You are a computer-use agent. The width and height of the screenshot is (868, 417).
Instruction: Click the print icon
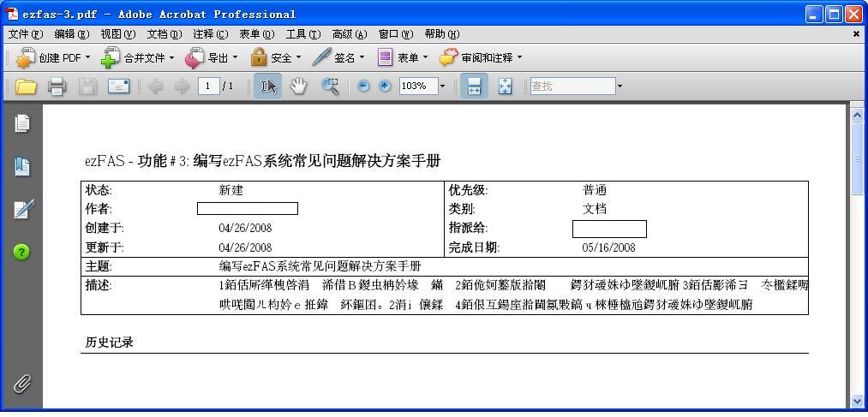pos(57,86)
